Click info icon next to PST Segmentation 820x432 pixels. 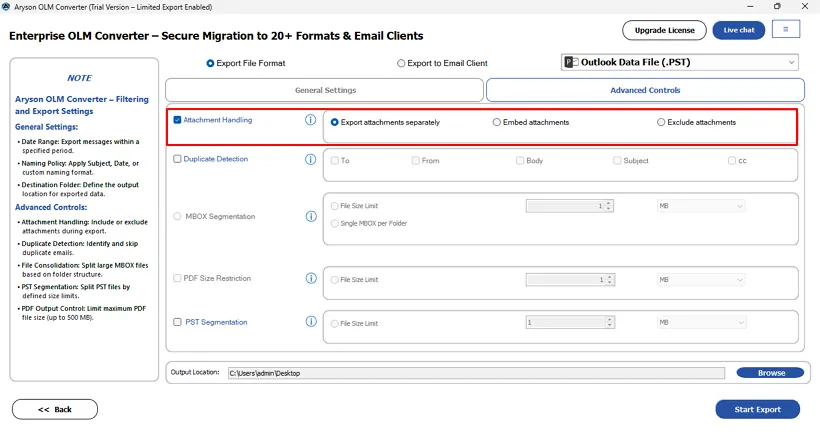coord(310,322)
